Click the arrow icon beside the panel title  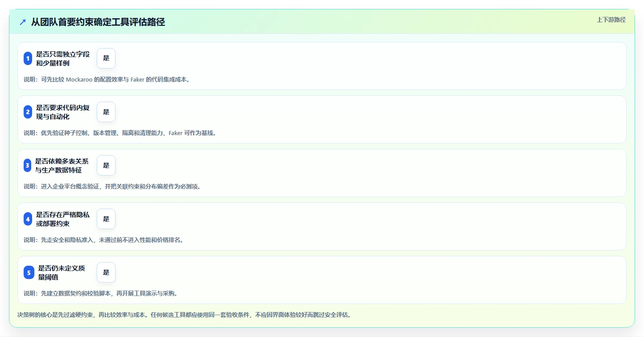pyautogui.click(x=23, y=22)
